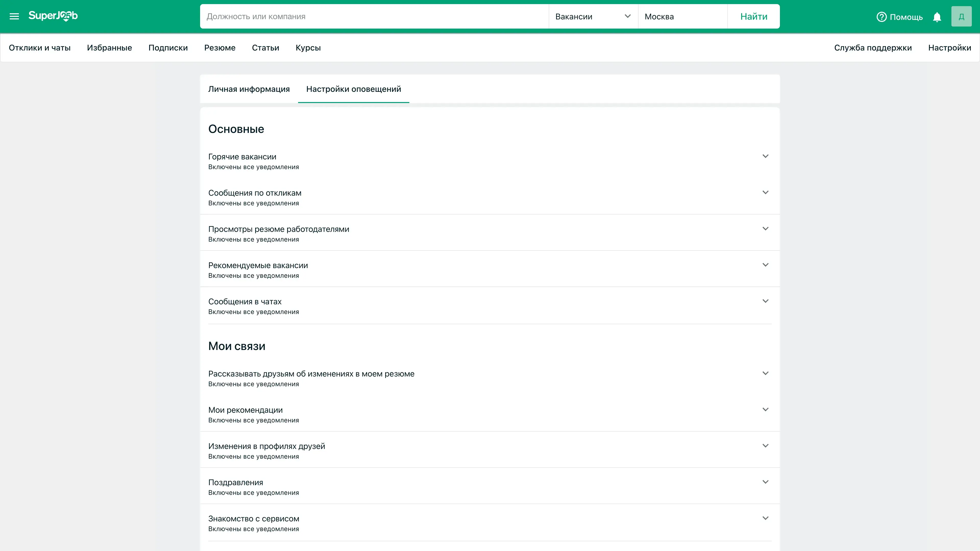Image resolution: width=980 pixels, height=551 pixels.
Task: Open Отклики и чаты menu item
Action: [40, 48]
